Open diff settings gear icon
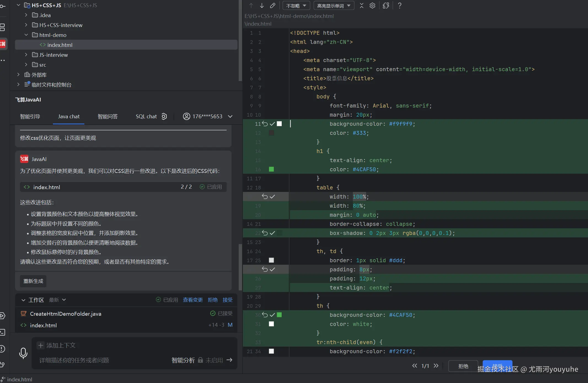 pos(372,6)
